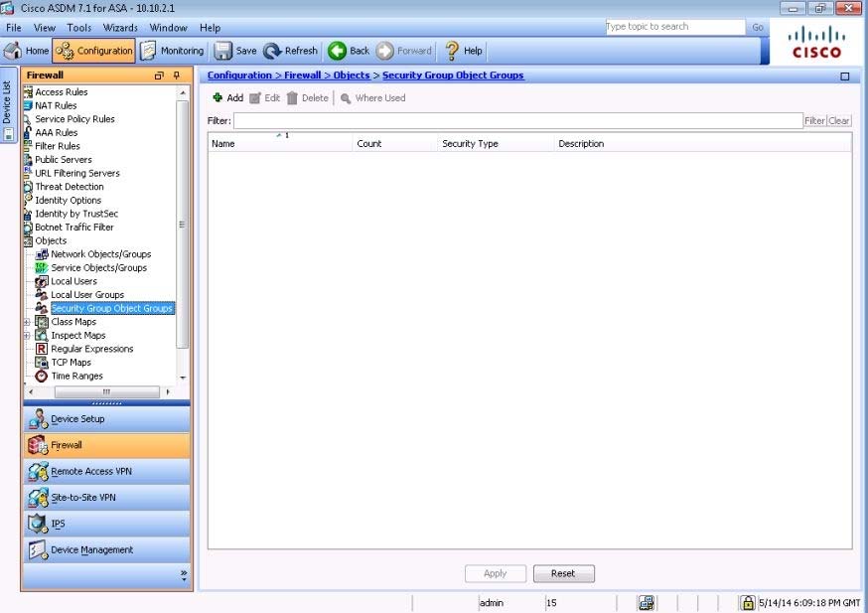The height and width of the screenshot is (613, 868).
Task: Sort table by Security Type column
Action: coord(496,143)
